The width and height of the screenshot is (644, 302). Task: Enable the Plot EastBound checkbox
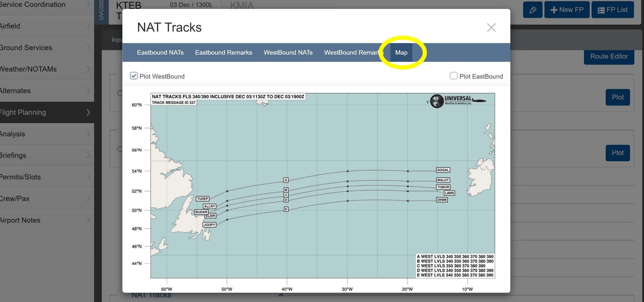pos(454,76)
